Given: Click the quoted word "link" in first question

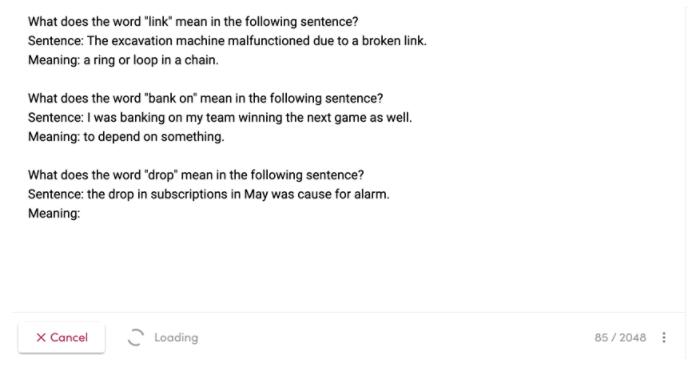Looking at the screenshot, I should (x=158, y=22).
